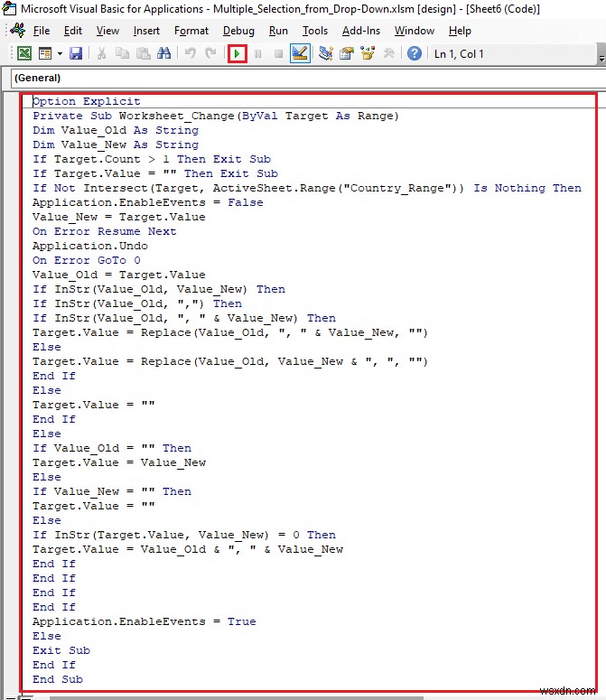606x700 pixels.
Task: Click the If Target.Count > 1 line
Action: pos(152,159)
